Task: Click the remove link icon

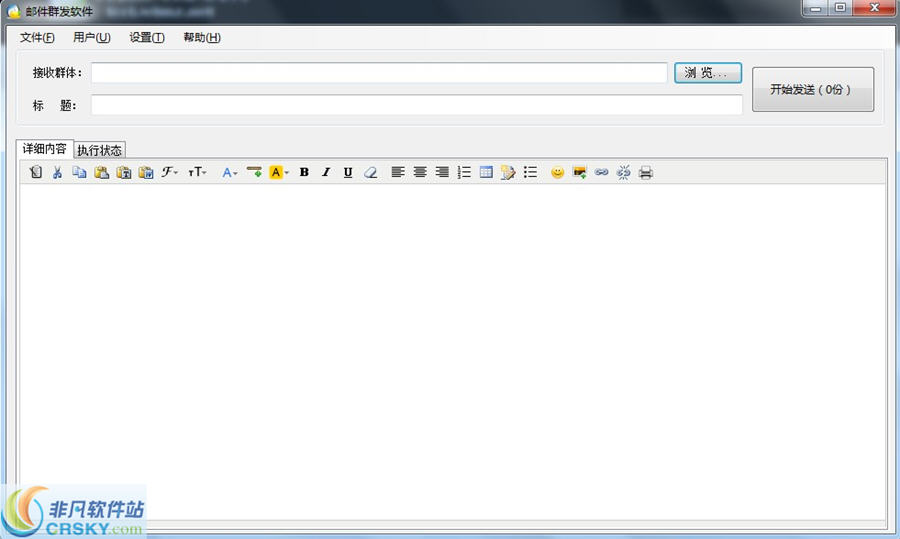Action: pos(623,172)
